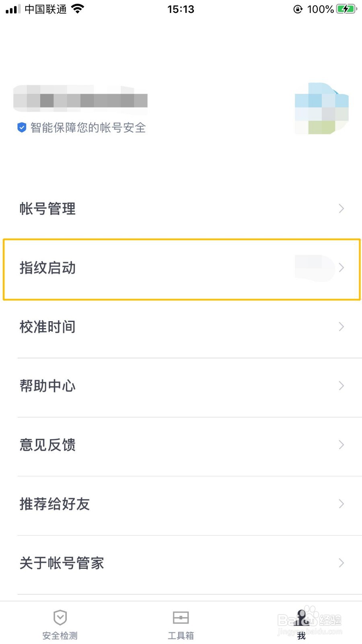Open the 工具箱 toolbox icon

pyautogui.click(x=181, y=617)
